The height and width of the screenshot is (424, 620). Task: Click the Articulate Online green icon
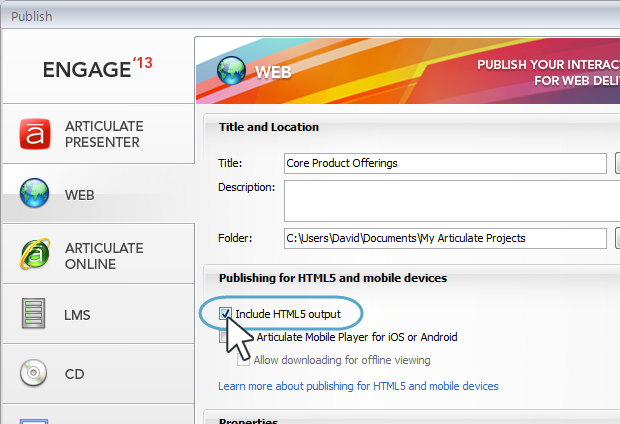point(35,254)
